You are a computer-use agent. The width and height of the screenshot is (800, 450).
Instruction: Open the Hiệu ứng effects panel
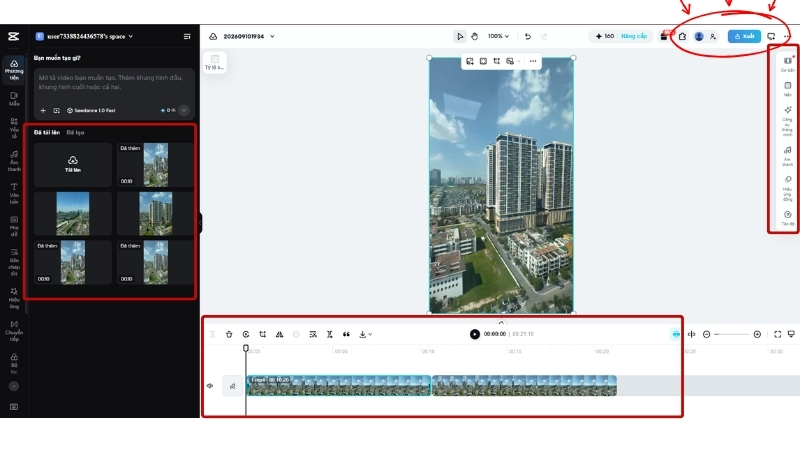(x=14, y=298)
